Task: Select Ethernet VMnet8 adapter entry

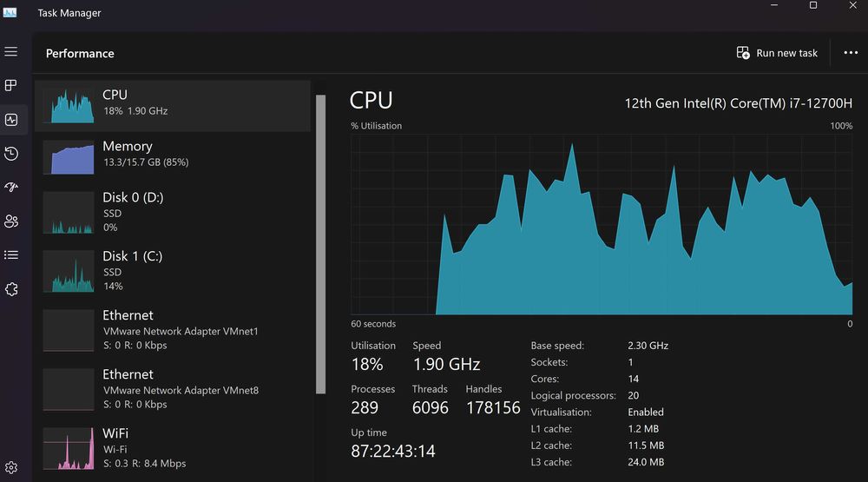Action: tap(173, 389)
